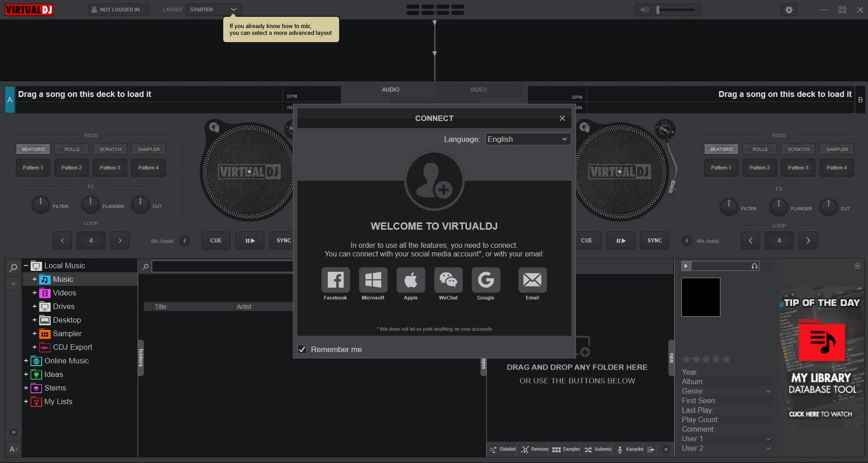The height and width of the screenshot is (463, 868).
Task: Connect with the WeChat icon
Action: coord(448,280)
